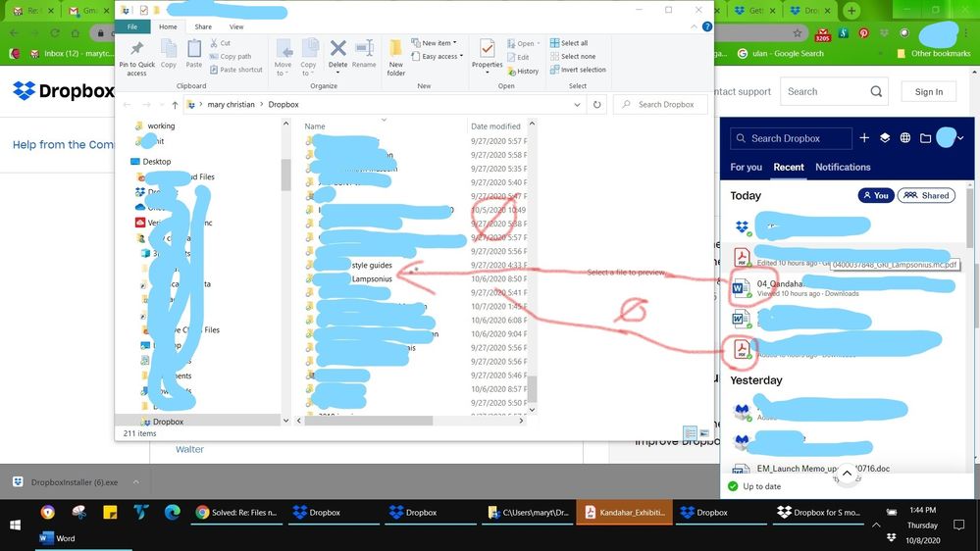Open Microsoft Edge from the taskbar

[x=172, y=512]
